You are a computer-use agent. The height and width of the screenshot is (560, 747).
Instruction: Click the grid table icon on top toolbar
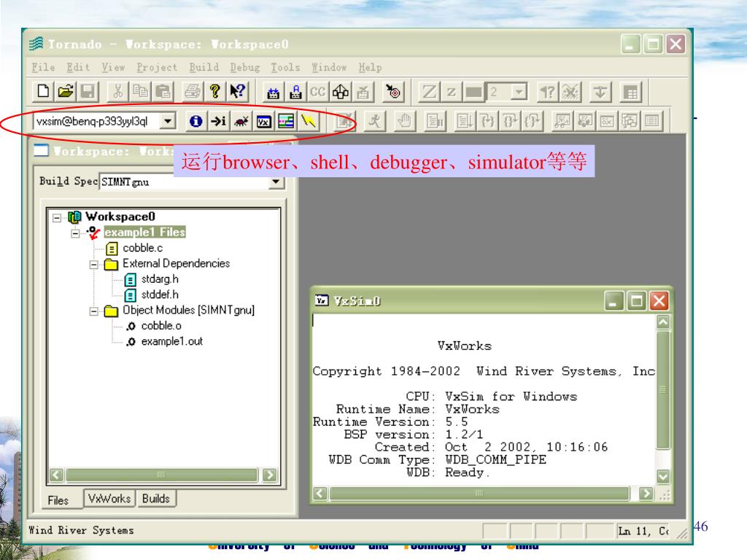coord(631,92)
